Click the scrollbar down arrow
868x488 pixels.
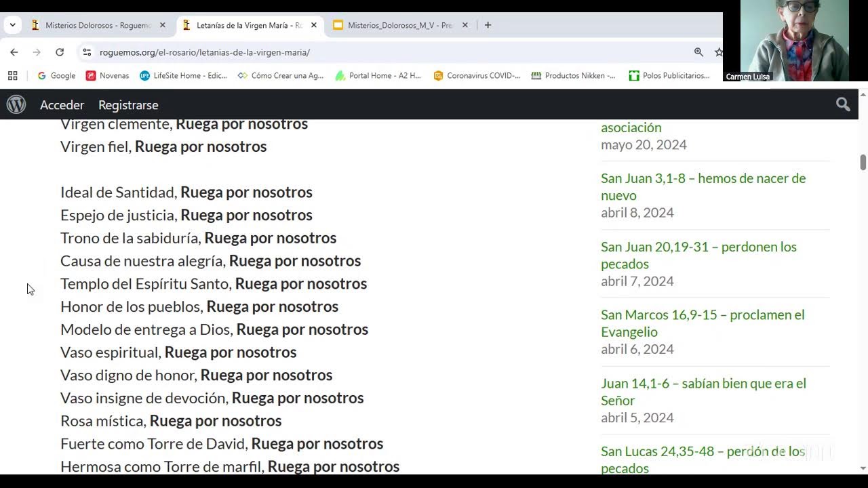pos(863,468)
